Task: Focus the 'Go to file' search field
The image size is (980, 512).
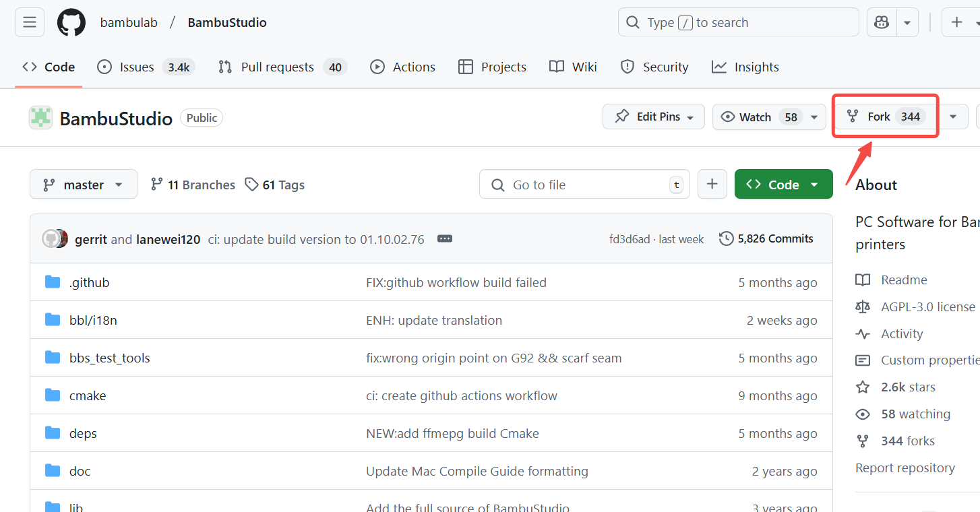Action: coord(584,185)
